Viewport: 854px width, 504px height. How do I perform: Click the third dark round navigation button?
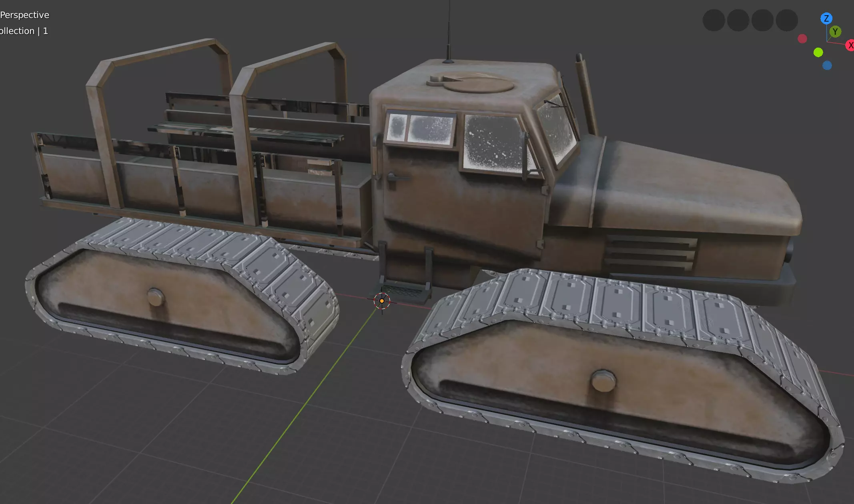coord(762,20)
